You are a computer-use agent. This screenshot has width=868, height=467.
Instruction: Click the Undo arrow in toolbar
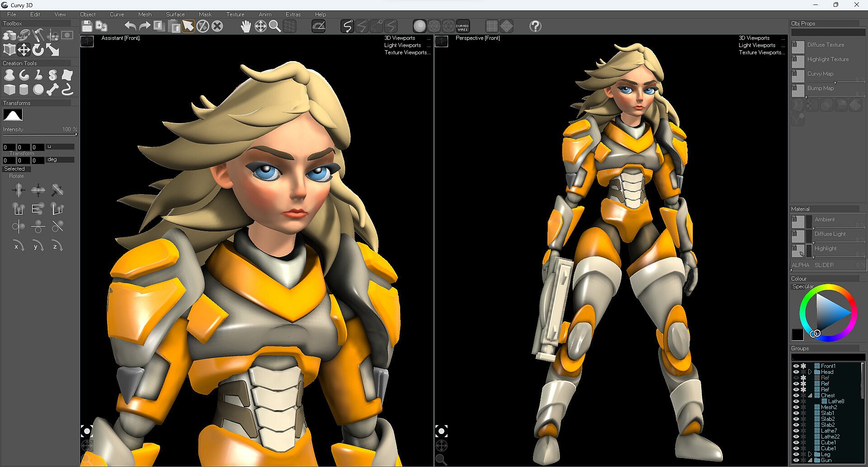[x=130, y=26]
